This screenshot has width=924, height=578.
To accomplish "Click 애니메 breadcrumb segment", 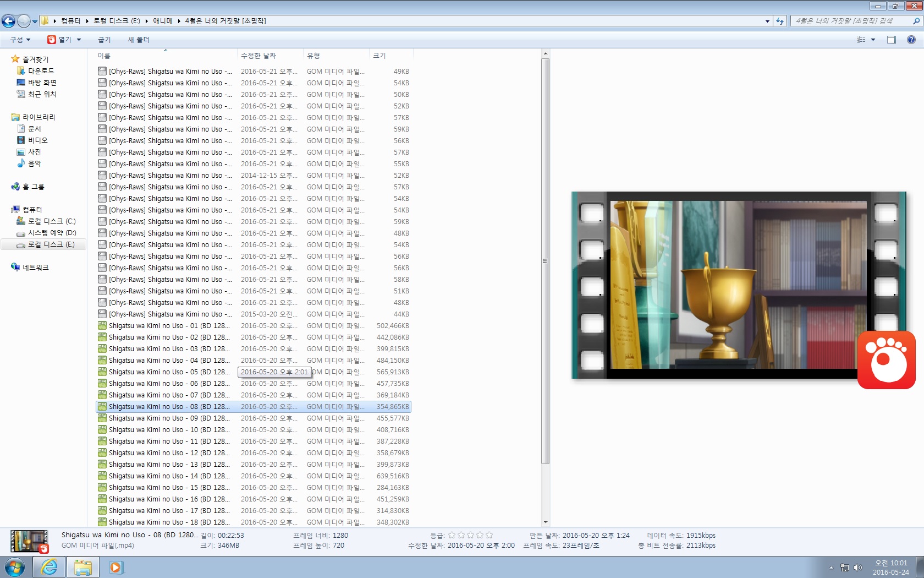I will [x=162, y=21].
